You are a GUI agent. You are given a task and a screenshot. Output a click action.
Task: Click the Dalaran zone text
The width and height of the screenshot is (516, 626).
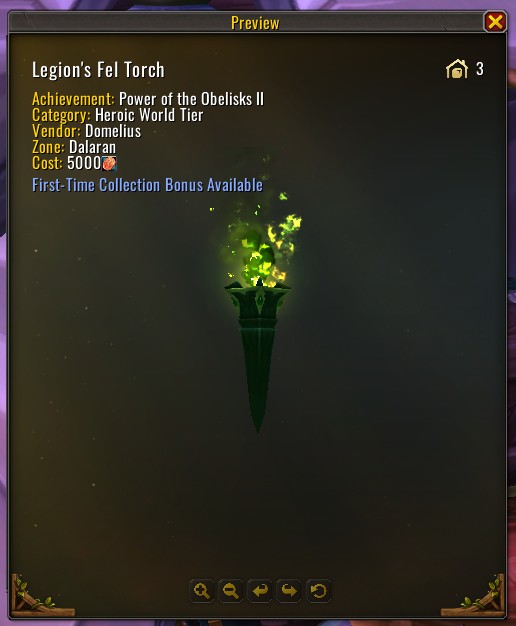pyautogui.click(x=92, y=147)
